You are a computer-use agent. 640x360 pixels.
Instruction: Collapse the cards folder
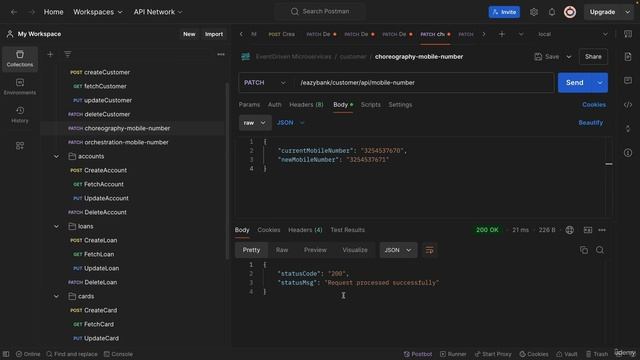coord(56,296)
